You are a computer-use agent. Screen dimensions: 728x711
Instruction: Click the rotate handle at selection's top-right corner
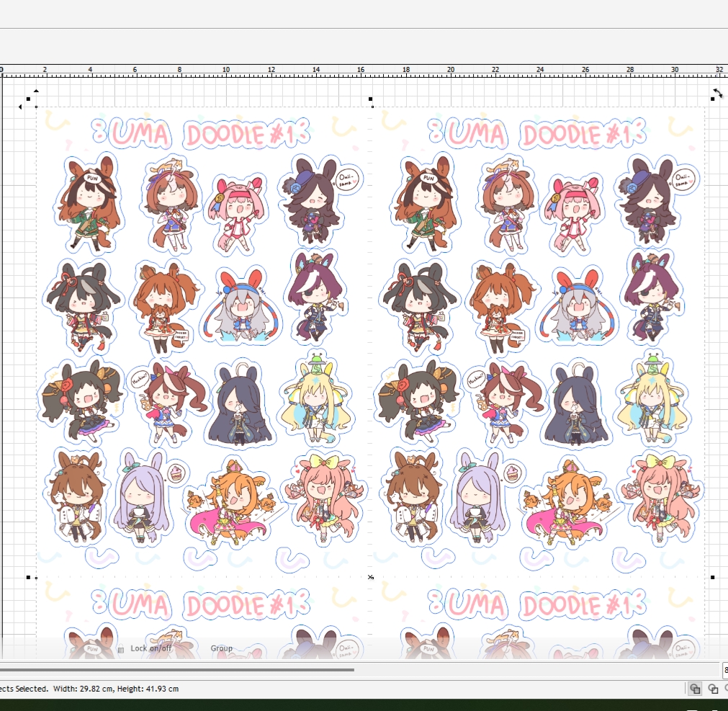coord(717,93)
